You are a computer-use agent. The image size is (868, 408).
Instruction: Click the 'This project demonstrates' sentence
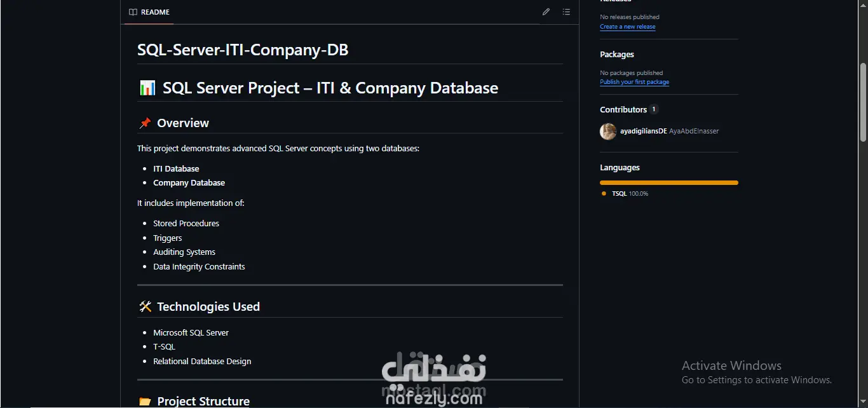[x=278, y=149]
